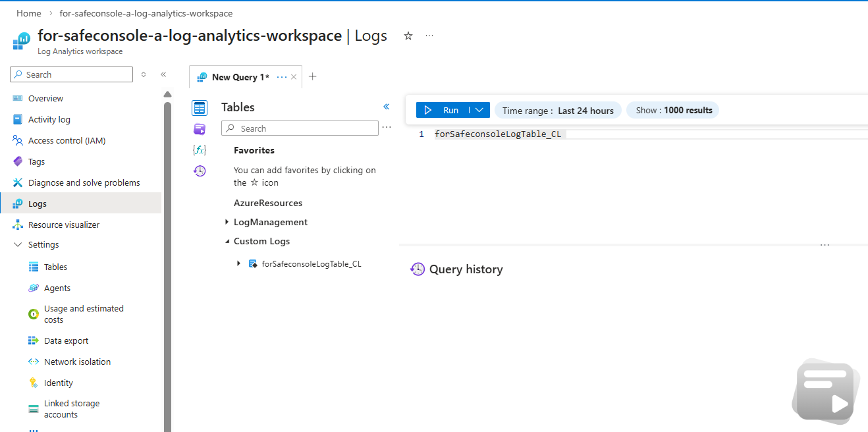
Task: Click the Tables panel icon
Action: pos(200,107)
